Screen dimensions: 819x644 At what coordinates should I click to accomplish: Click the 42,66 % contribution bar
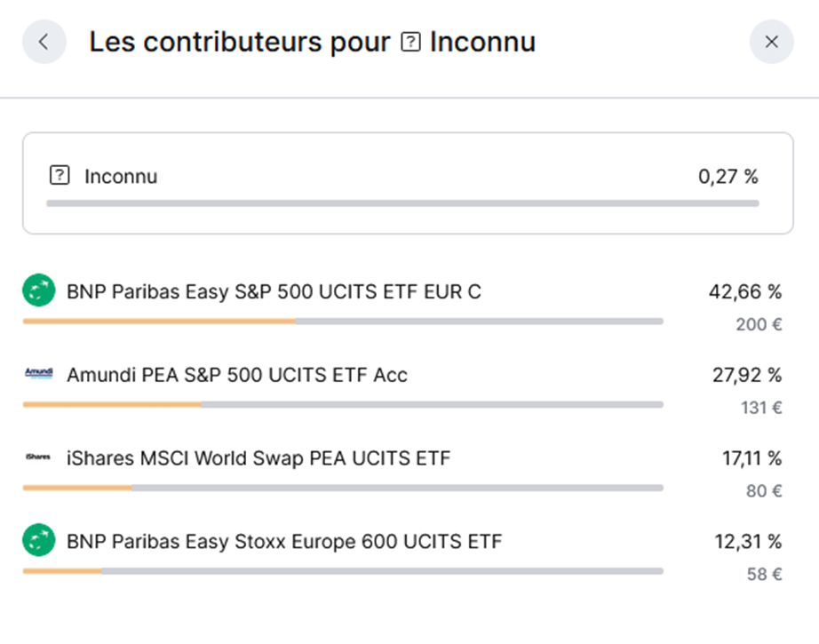coord(343,322)
